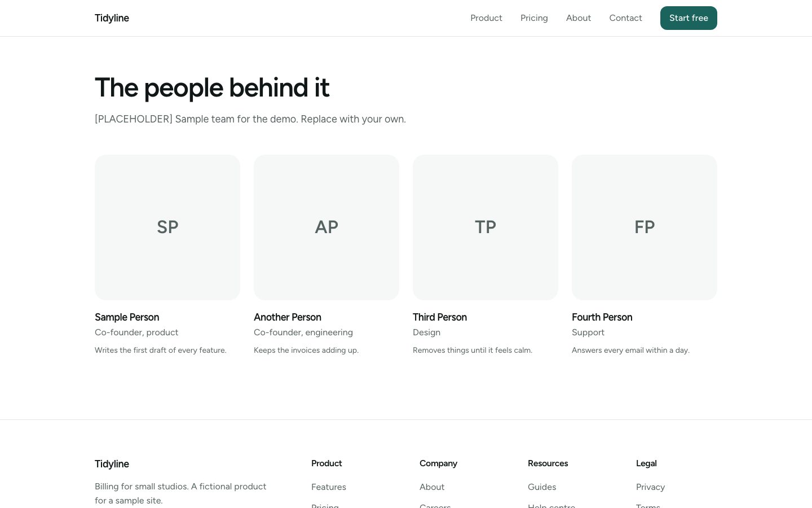Viewport: 812px width, 508px height.
Task: Click the Tidyline logo in the header
Action: pyautogui.click(x=112, y=18)
